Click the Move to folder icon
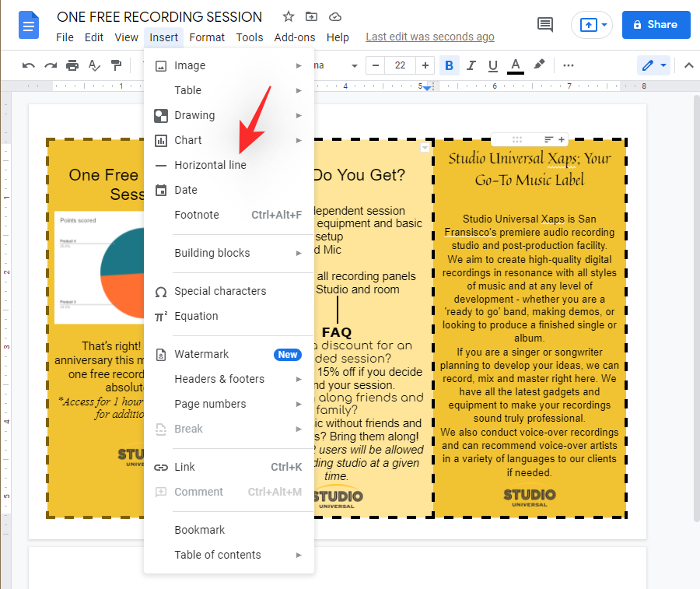Viewport: 700px width, 589px height. click(311, 17)
